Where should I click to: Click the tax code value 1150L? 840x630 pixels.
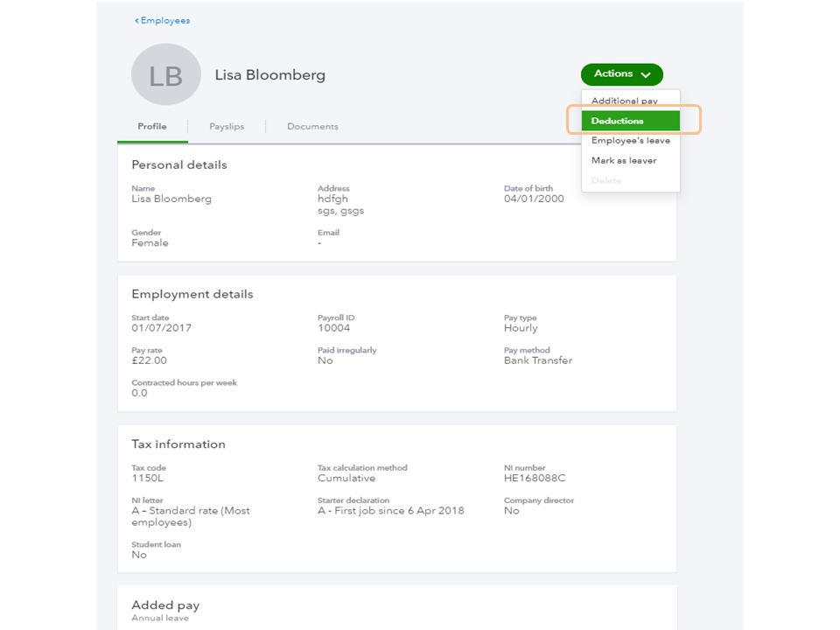point(148,479)
